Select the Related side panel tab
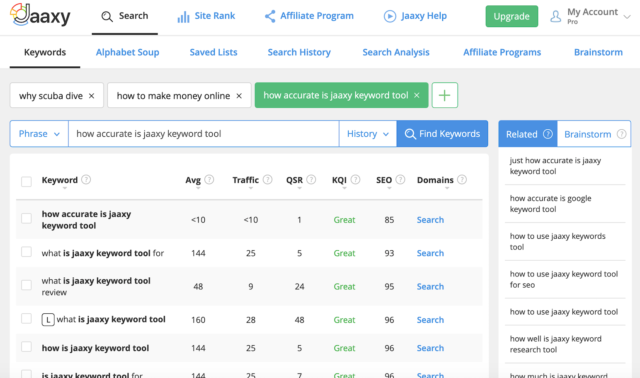The image size is (640, 378). point(528,134)
